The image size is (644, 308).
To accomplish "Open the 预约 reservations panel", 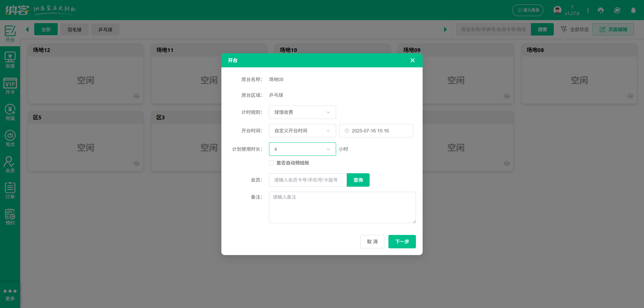I will [10, 216].
